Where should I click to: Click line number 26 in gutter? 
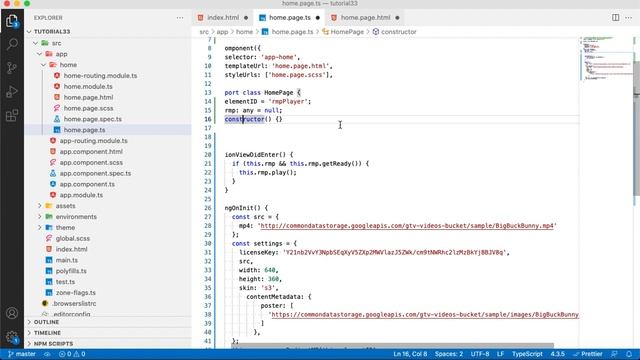208,208
